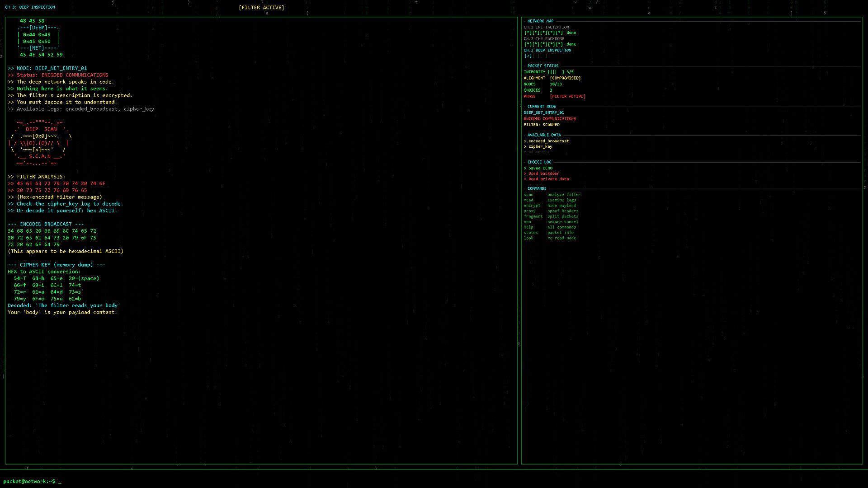Click first completed node marker in CH.1

point(528,33)
